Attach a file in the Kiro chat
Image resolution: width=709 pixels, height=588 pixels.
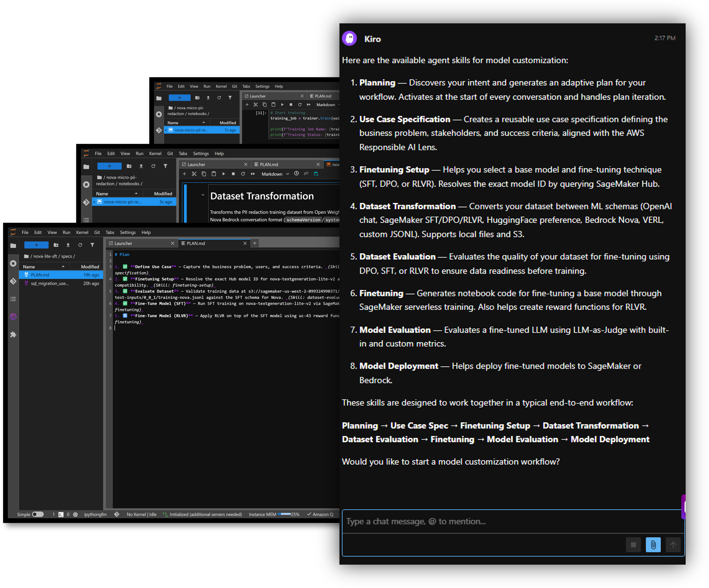click(x=653, y=545)
